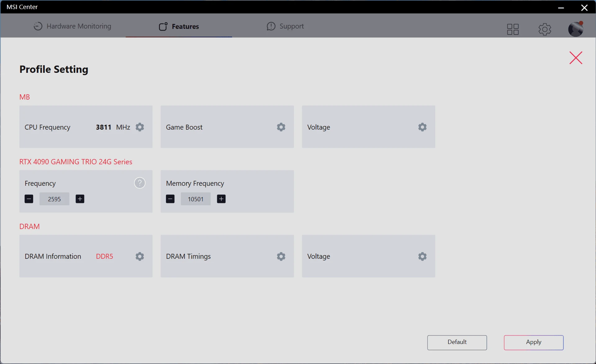
Task: Open MB Voltage settings gear
Action: [422, 127]
